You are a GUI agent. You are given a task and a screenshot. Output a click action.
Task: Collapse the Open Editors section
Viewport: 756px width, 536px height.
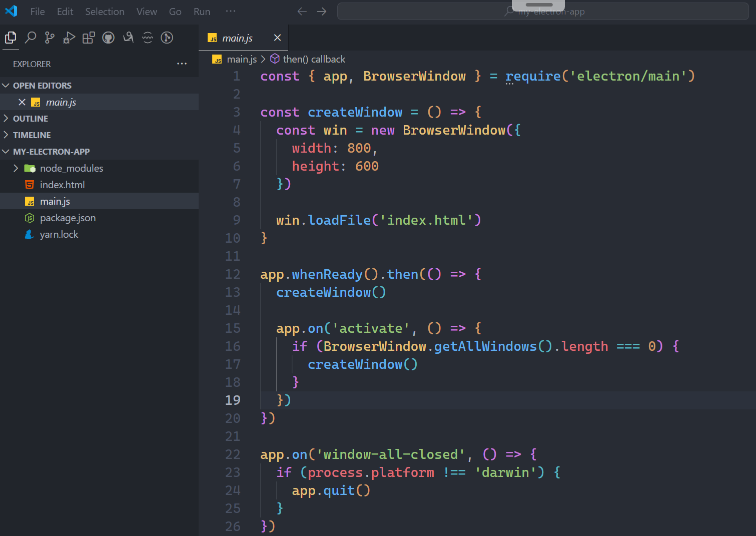click(6, 86)
